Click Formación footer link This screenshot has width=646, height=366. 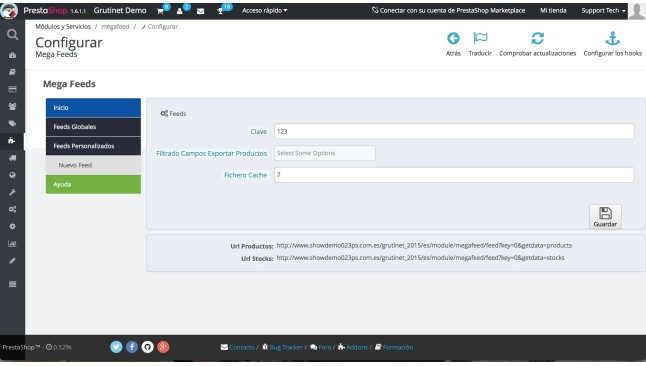coord(398,347)
